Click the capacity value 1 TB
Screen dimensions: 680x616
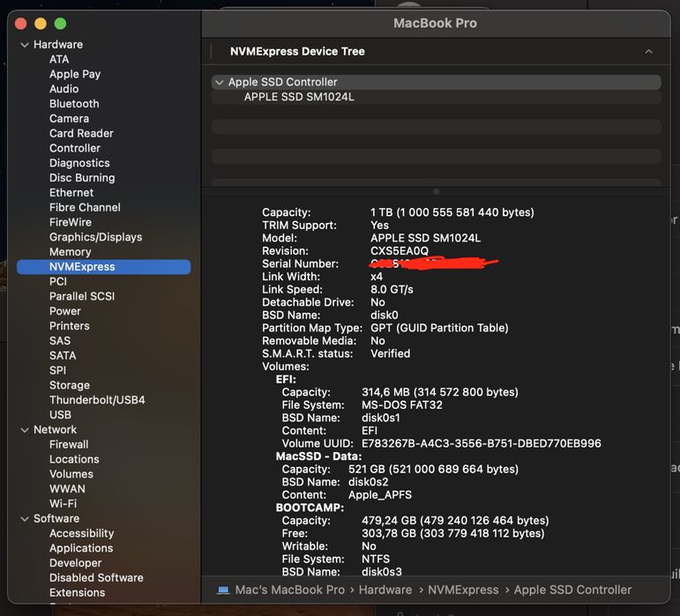(452, 212)
